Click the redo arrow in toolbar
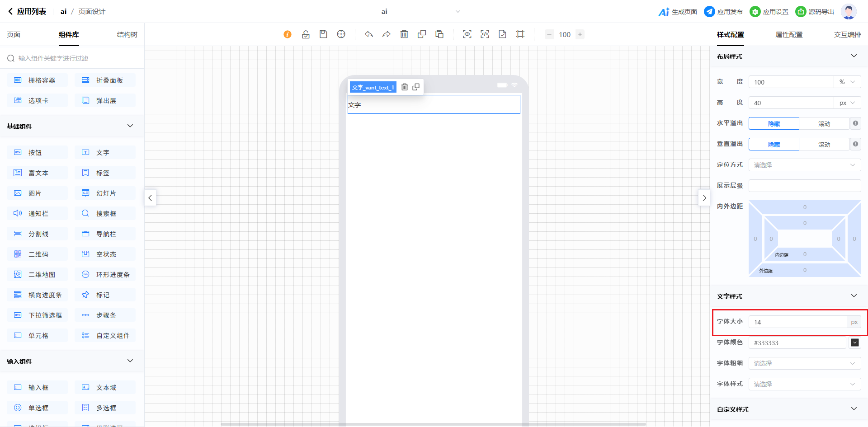This screenshot has width=868, height=427. pyautogui.click(x=386, y=34)
